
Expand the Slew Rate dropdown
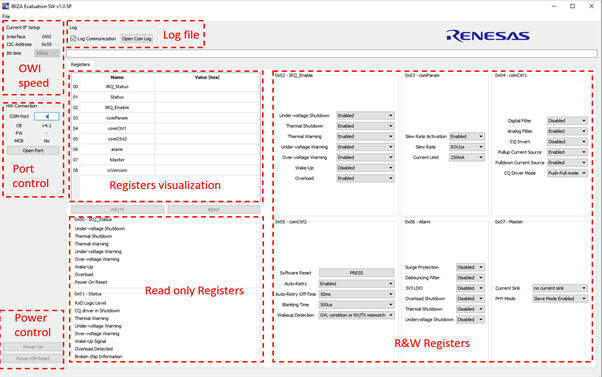[x=466, y=147]
